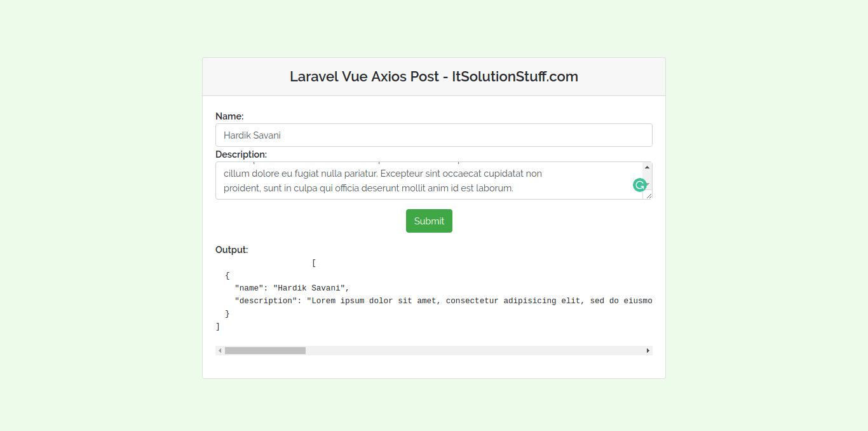Click the Description label above the textarea
The image size is (868, 431).
241,154
